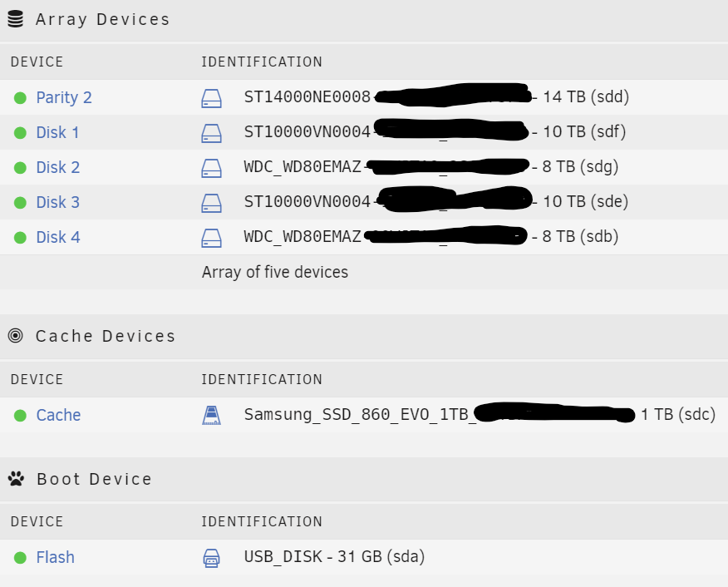Click the Cache SSD drive icon
Image resolution: width=728 pixels, height=587 pixels.
click(211, 415)
